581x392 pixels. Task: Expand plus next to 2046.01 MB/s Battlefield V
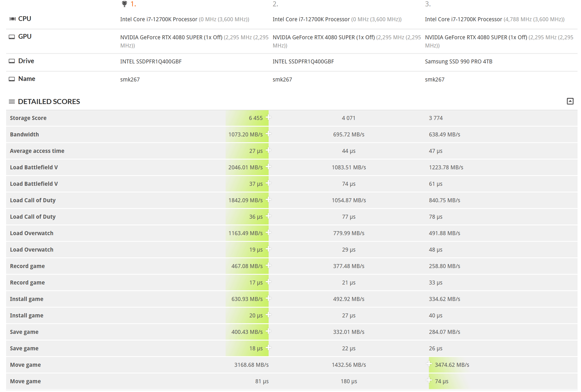coord(268,166)
